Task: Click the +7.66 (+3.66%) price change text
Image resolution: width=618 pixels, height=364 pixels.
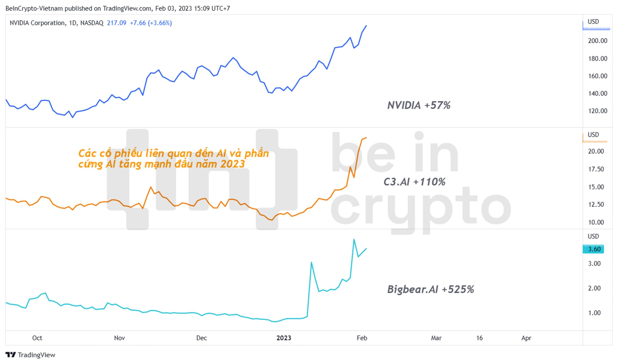Action: (151, 23)
